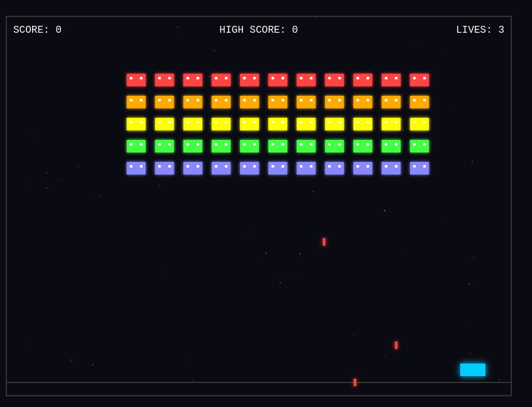The height and width of the screenshot is (407, 532).
Task: Click the leftmost yellow invader
Action: [x=136, y=124]
